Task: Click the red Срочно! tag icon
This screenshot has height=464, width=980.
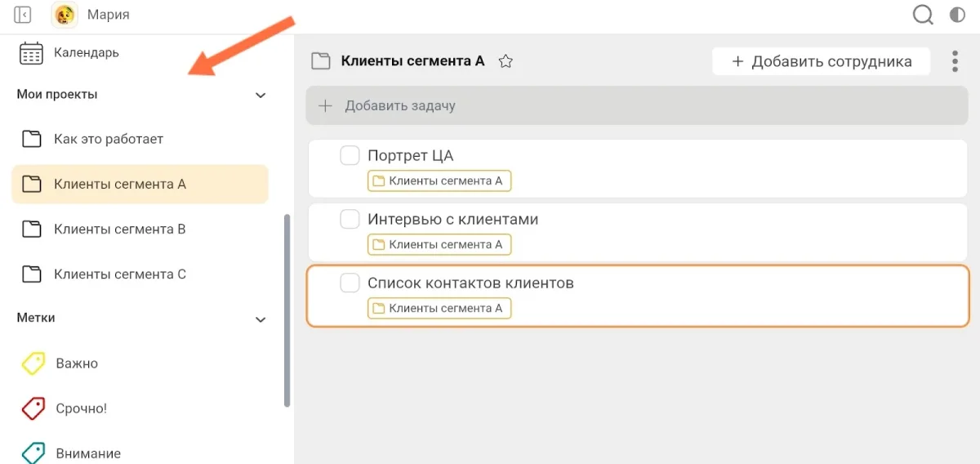Action: [x=33, y=408]
